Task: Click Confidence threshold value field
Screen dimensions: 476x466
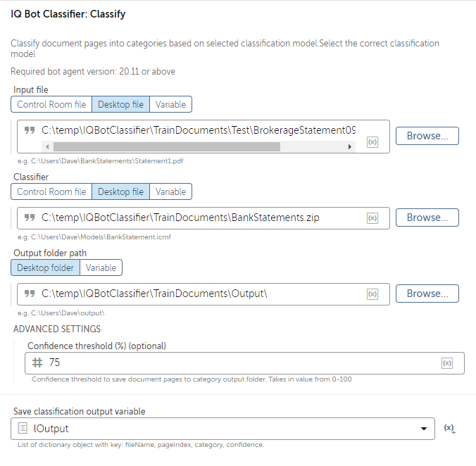Action: [244, 363]
